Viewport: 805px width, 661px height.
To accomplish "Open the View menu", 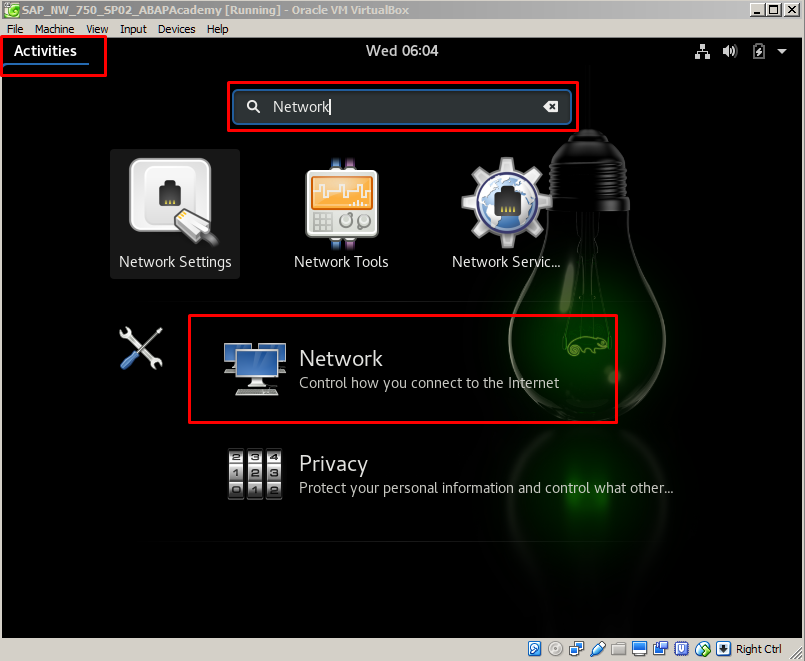I will coord(97,29).
